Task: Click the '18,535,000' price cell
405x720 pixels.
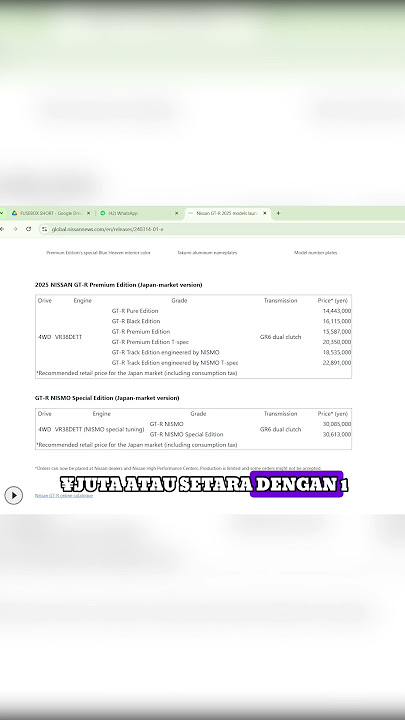Action: click(337, 352)
